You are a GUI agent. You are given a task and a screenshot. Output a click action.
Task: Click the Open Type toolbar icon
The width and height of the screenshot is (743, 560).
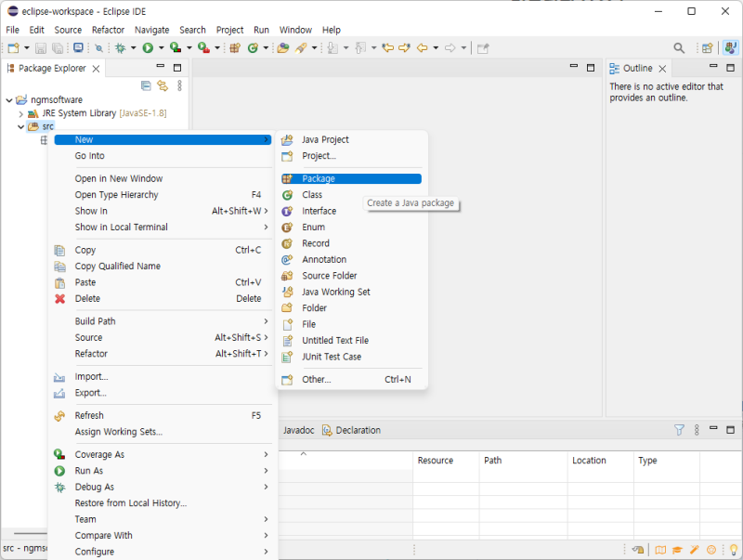[283, 48]
